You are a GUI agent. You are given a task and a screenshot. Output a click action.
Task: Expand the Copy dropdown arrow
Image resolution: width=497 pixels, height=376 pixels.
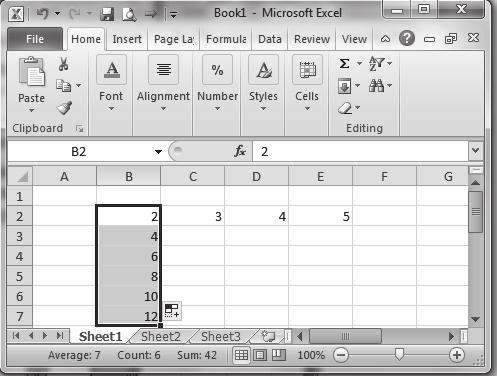tap(79, 85)
